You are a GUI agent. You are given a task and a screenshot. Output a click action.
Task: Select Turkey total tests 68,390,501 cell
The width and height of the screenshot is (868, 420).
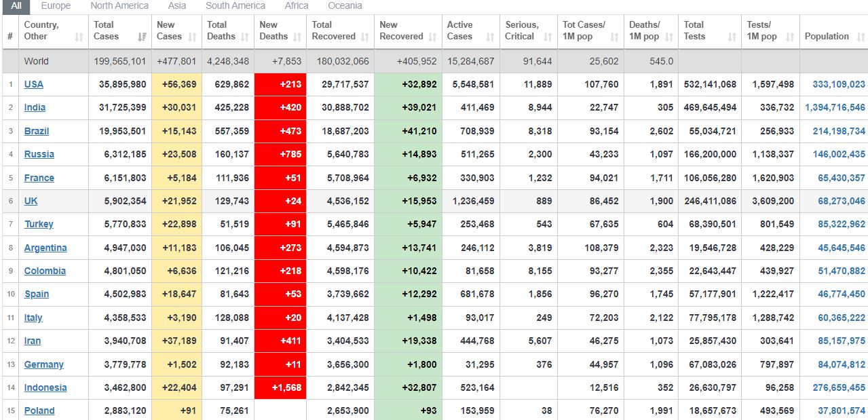click(710, 224)
